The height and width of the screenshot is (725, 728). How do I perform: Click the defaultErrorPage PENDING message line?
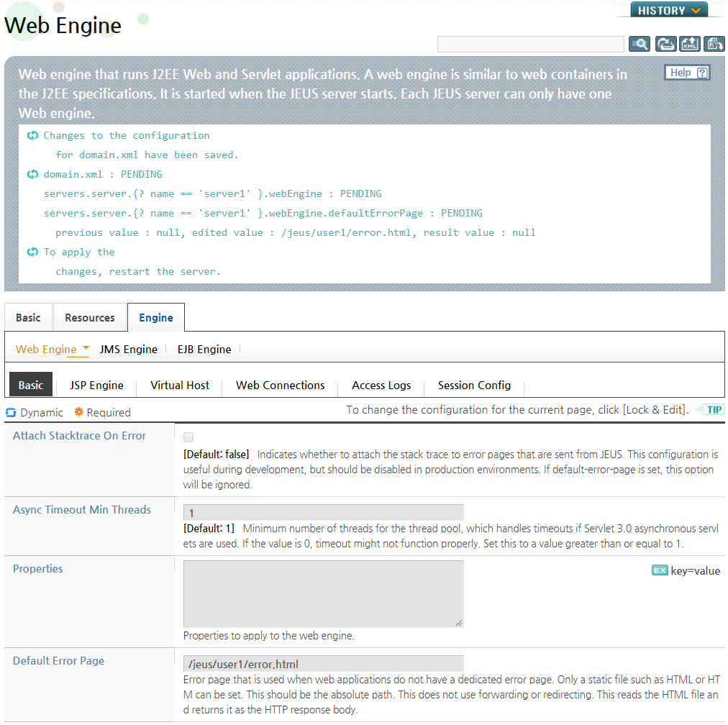coord(263,213)
